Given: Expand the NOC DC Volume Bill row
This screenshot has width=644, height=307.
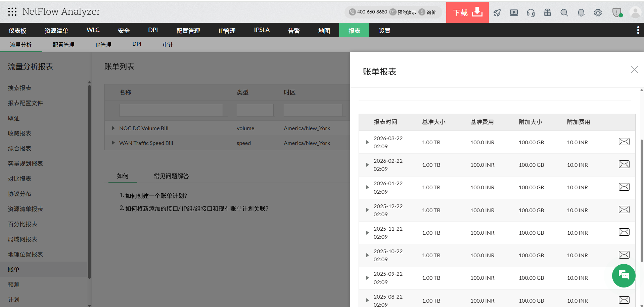Looking at the screenshot, I should tap(113, 128).
